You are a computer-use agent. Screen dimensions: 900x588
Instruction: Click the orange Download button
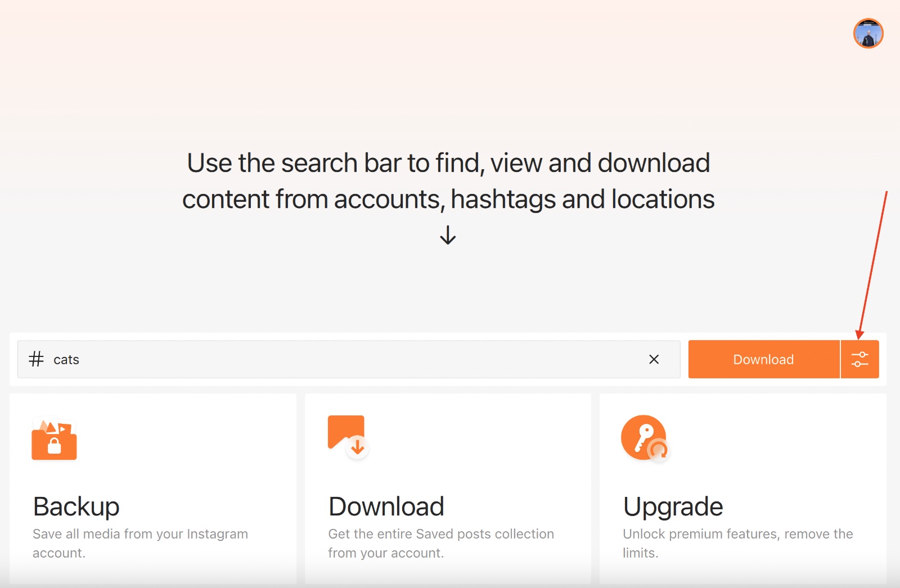[x=764, y=359]
